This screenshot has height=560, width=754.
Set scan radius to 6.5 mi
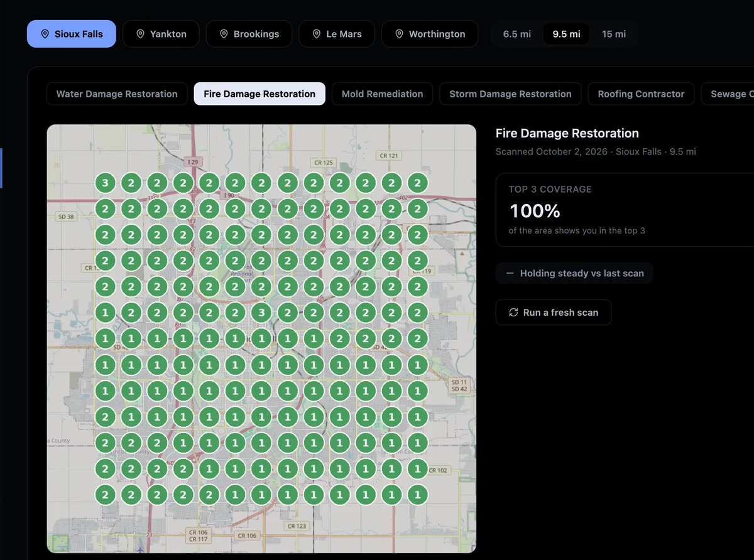[x=517, y=34]
